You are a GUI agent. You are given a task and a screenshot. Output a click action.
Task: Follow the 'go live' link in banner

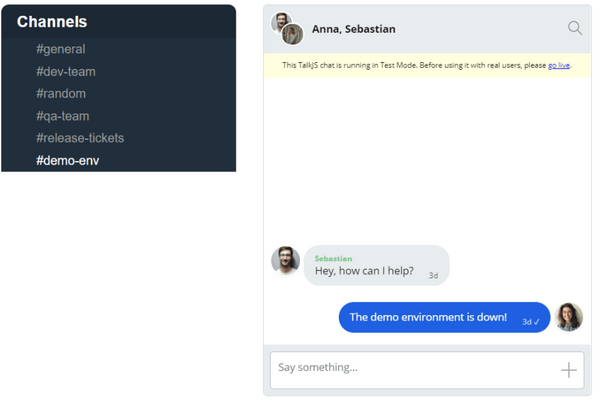[x=559, y=65]
